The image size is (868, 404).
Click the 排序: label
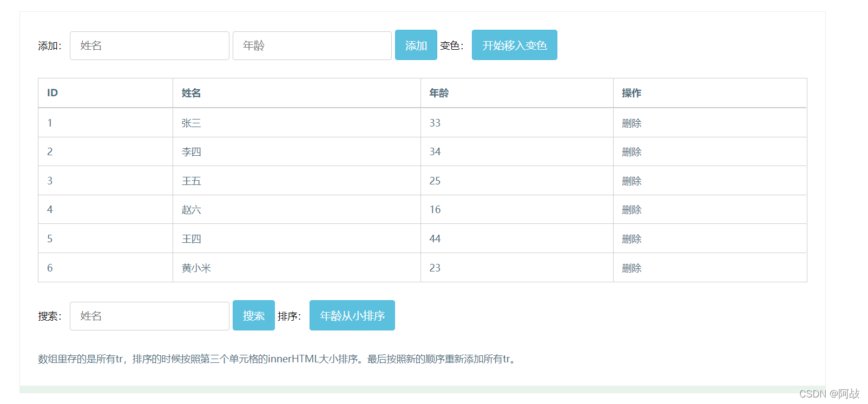(x=290, y=316)
